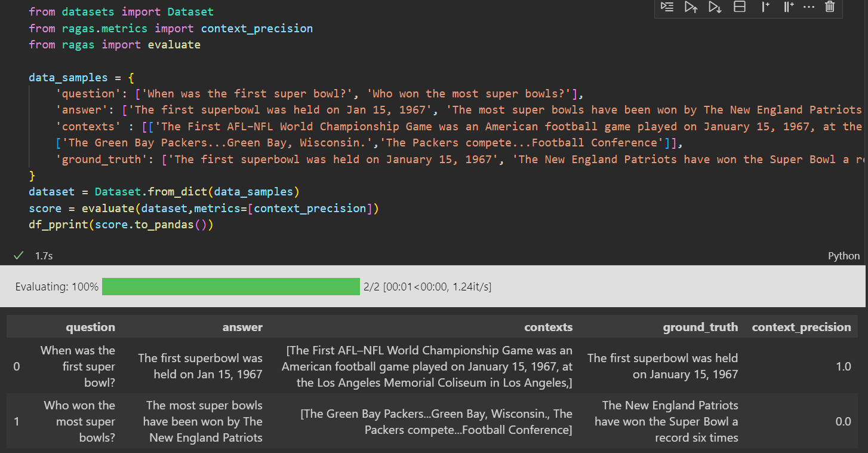
Task: Click the 'answer' column header
Action: pyautogui.click(x=242, y=327)
